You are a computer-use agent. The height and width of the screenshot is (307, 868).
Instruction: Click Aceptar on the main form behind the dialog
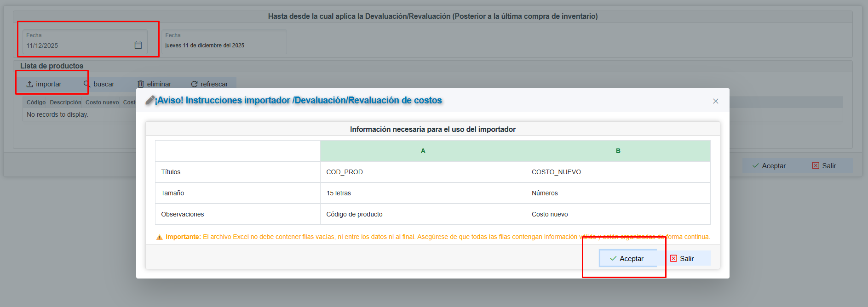[x=769, y=166]
